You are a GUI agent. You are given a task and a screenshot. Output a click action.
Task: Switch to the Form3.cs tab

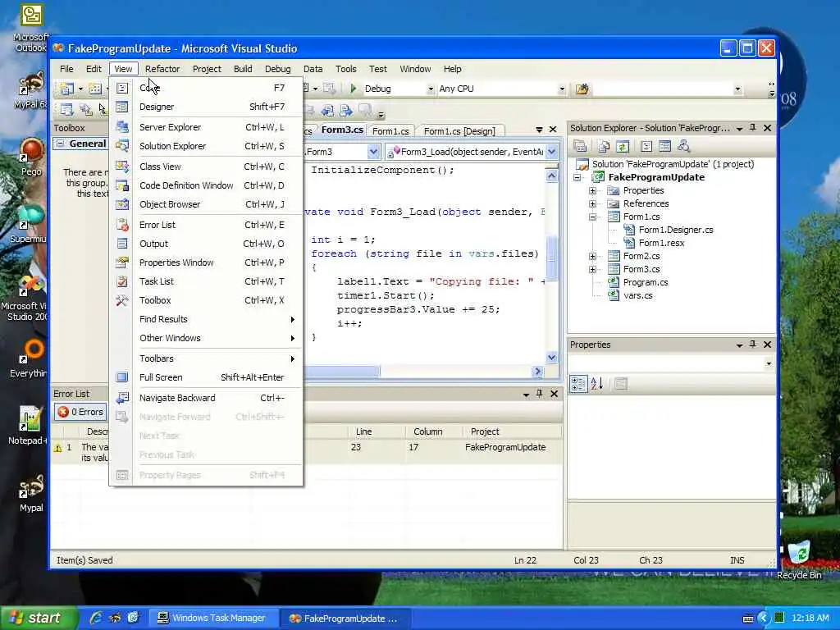[x=342, y=130]
